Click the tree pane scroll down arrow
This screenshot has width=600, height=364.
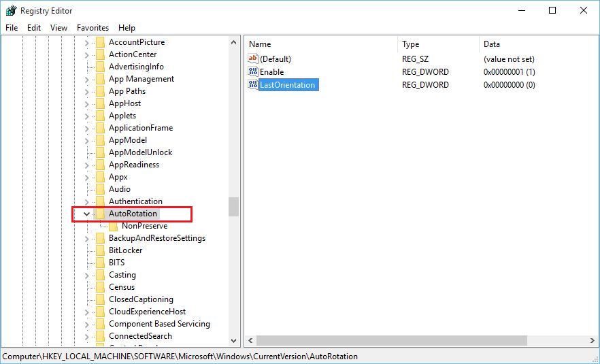tap(233, 340)
